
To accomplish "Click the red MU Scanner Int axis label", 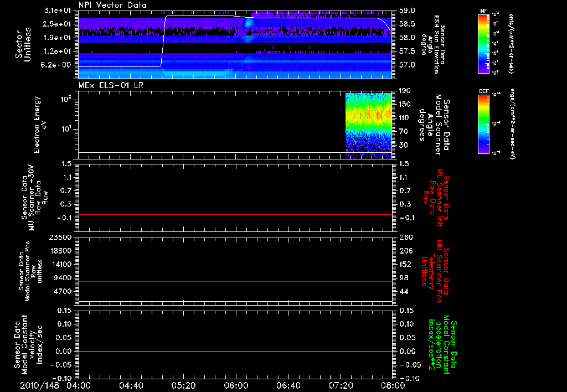I will (x=437, y=198).
